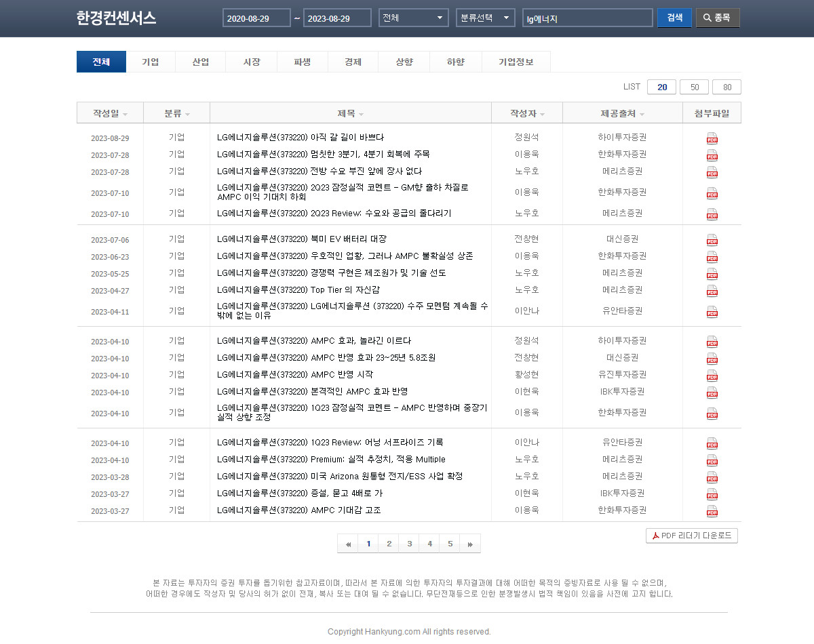Open report titled 북미 EV 배터리 대장
The width and height of the screenshot is (814, 644).
[x=302, y=239]
